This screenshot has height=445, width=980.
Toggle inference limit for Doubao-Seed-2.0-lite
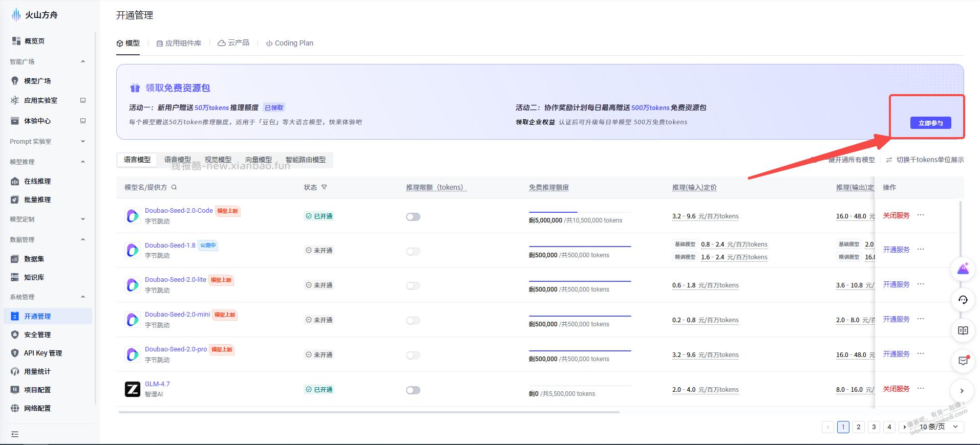pyautogui.click(x=413, y=286)
